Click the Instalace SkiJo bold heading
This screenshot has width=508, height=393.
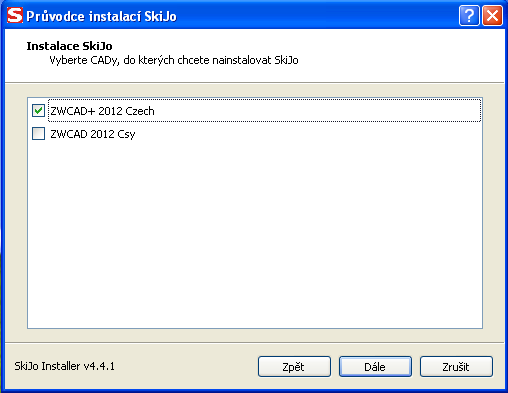point(69,46)
